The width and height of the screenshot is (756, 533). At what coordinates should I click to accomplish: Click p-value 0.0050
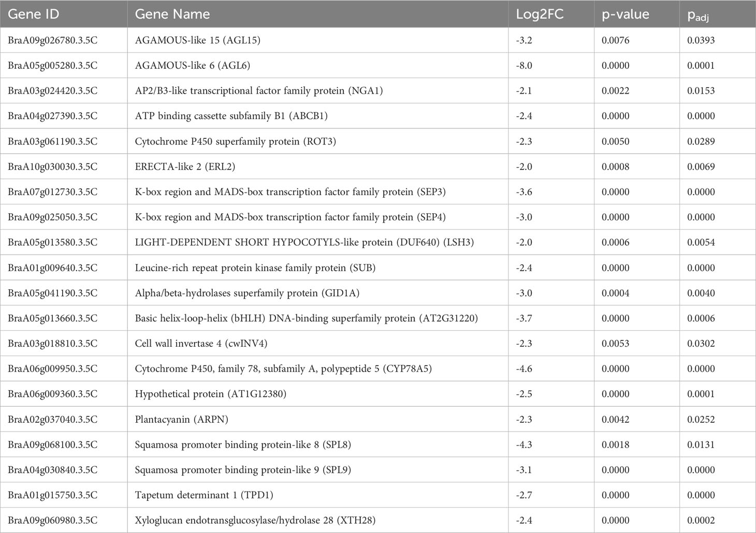point(615,142)
